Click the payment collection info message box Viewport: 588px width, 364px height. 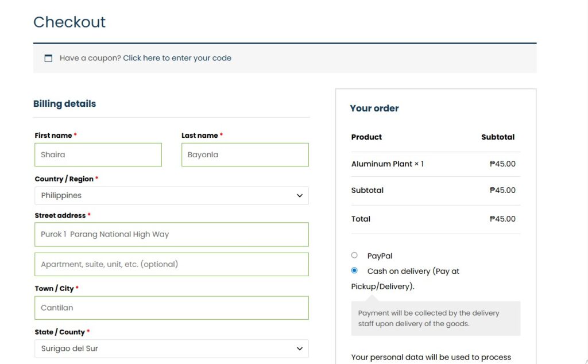[x=435, y=318]
